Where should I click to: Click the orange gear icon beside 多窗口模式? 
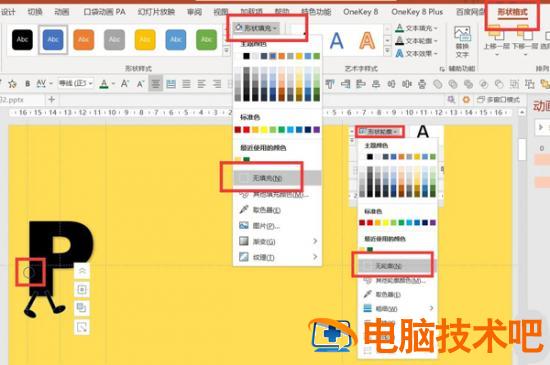point(466,100)
